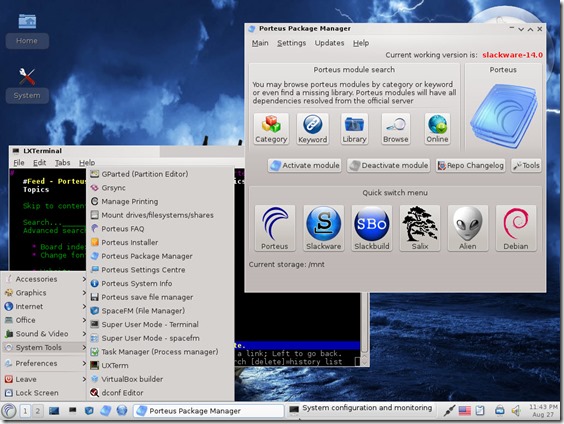Click the volume speaker tray icon
The height and width of the screenshot is (424, 564).
(x=517, y=410)
